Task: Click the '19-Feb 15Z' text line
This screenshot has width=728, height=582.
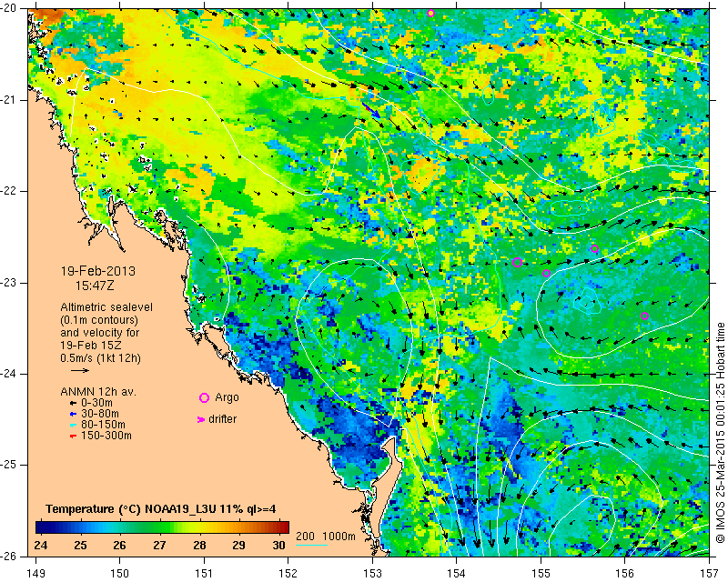Action: tap(90, 346)
